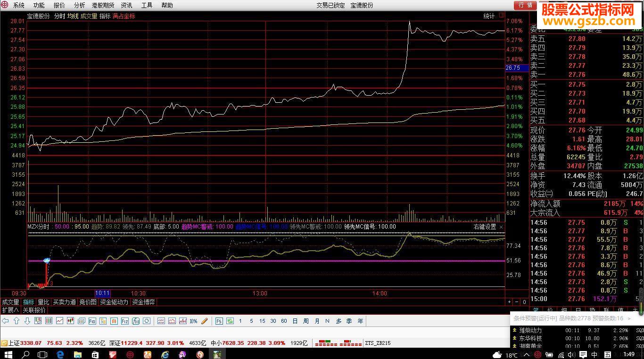Viewport: 644px width, 359px height.
Task: Click the 统计 button above chart
Action: tap(489, 16)
